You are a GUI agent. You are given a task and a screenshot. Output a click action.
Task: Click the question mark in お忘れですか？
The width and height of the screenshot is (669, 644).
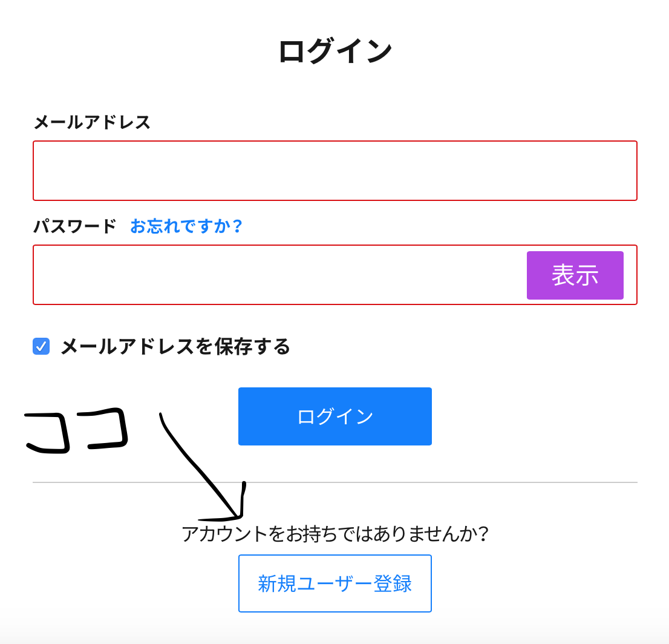(x=237, y=226)
